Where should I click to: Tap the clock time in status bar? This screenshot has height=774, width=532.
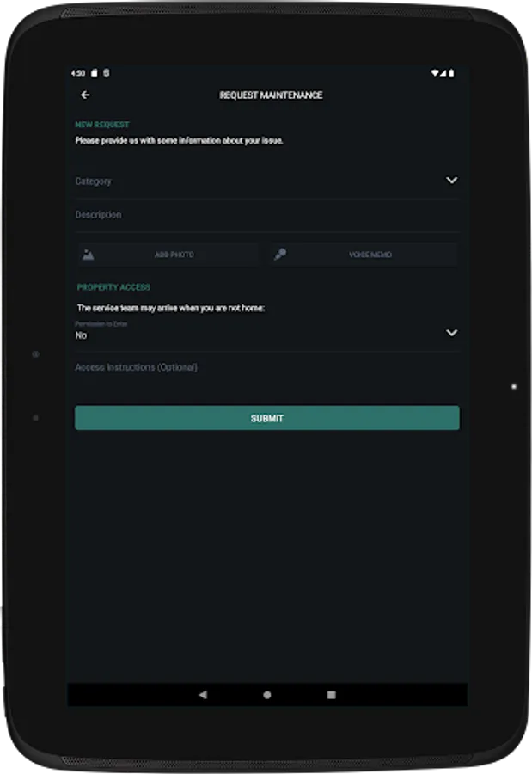[79, 73]
